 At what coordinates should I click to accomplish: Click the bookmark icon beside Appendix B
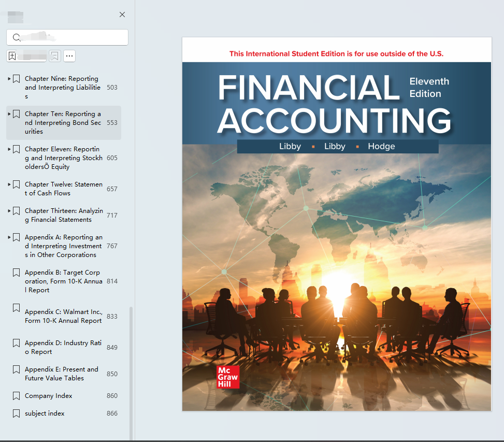17,273
